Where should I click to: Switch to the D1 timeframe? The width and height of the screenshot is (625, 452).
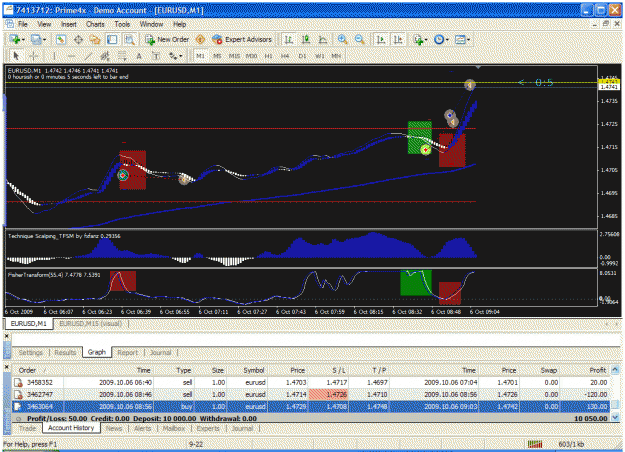coord(302,56)
